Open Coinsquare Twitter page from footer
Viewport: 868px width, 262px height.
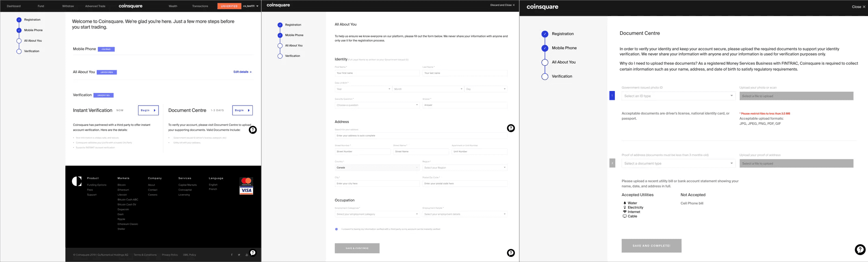pyautogui.click(x=239, y=255)
